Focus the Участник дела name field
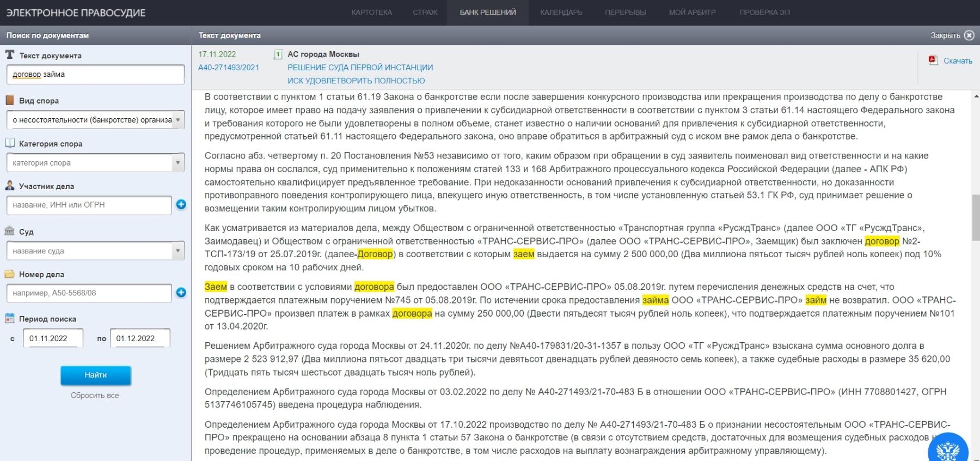Screen dimensions: 980x461 coord(89,205)
